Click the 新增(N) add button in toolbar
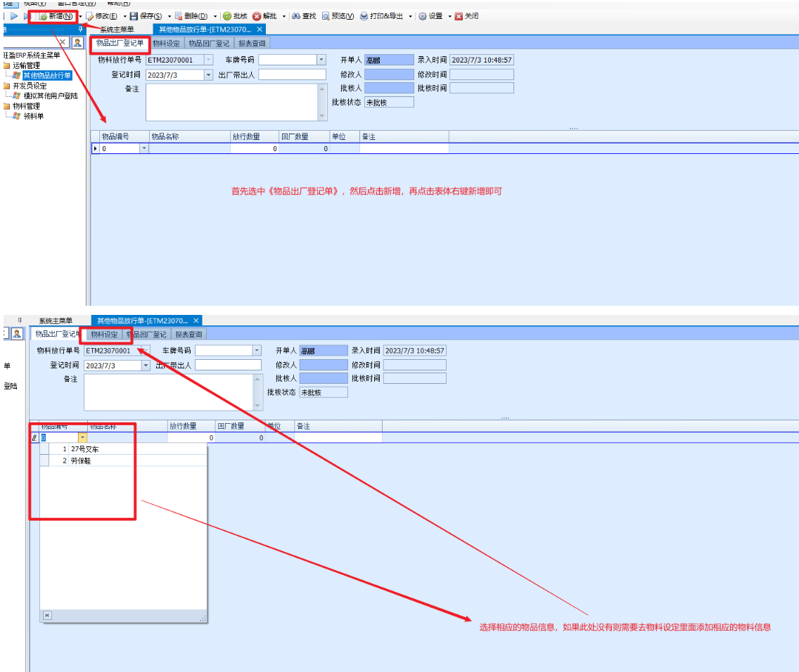Image resolution: width=799 pixels, height=672 pixels. pyautogui.click(x=56, y=16)
